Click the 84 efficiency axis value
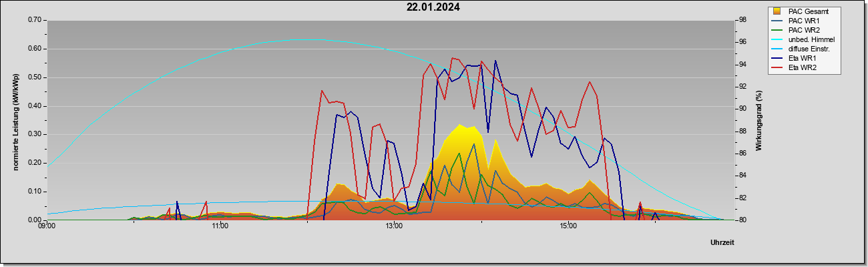The width and height of the screenshot is (868, 267). point(742,176)
